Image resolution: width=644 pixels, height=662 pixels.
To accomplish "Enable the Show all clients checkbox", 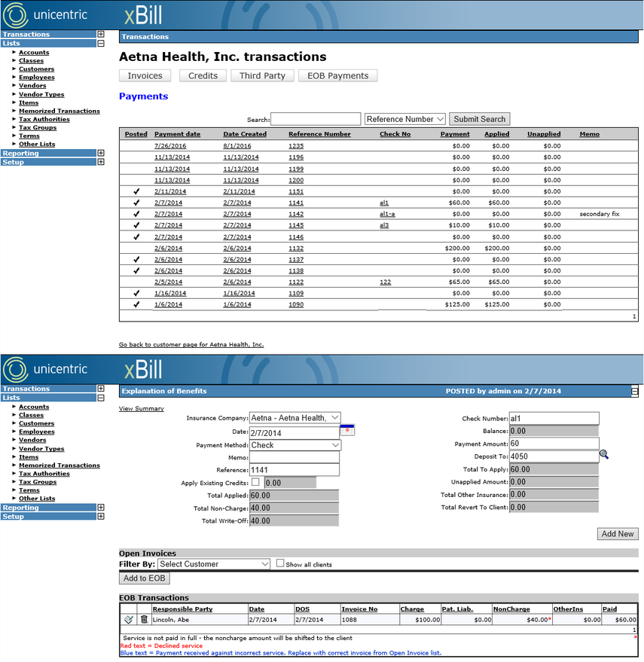I will [280, 563].
